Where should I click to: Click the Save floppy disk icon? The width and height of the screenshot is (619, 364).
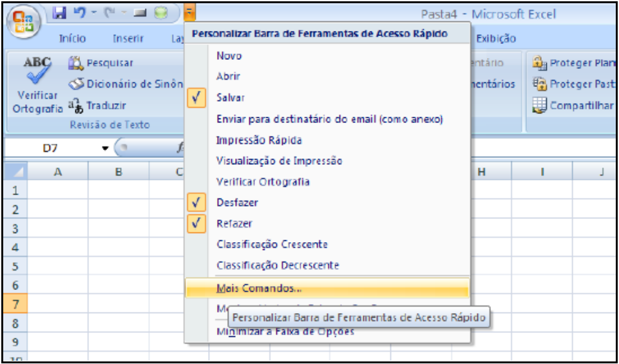click(x=61, y=13)
